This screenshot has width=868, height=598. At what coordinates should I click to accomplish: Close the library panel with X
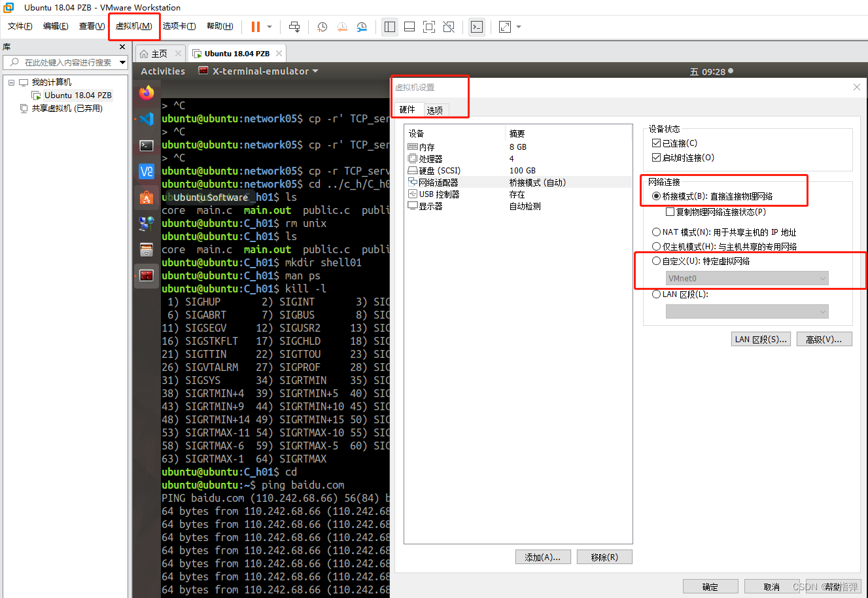122,47
